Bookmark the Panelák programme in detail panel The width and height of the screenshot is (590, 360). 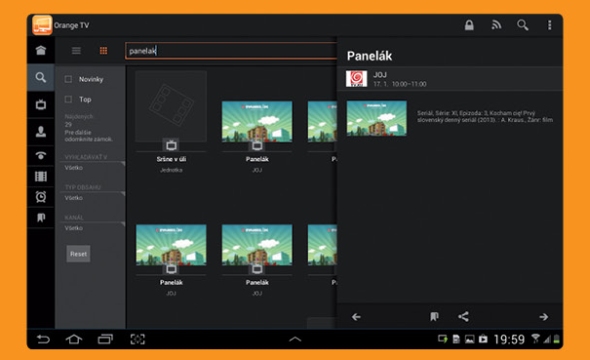click(x=434, y=317)
